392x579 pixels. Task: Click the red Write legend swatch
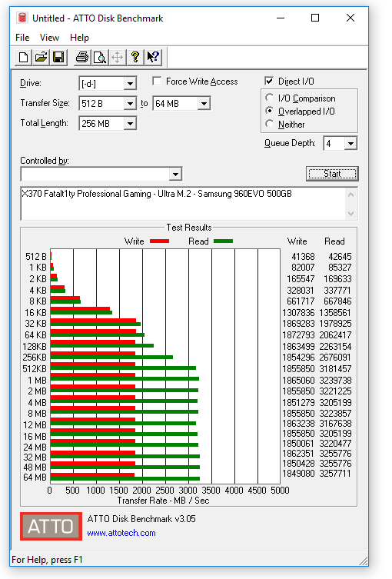click(159, 241)
